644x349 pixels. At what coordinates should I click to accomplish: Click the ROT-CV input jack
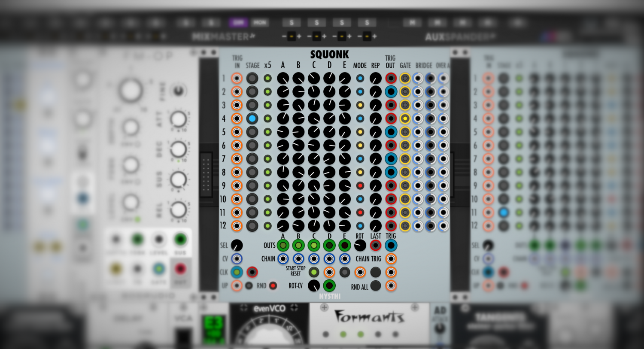[x=329, y=285]
